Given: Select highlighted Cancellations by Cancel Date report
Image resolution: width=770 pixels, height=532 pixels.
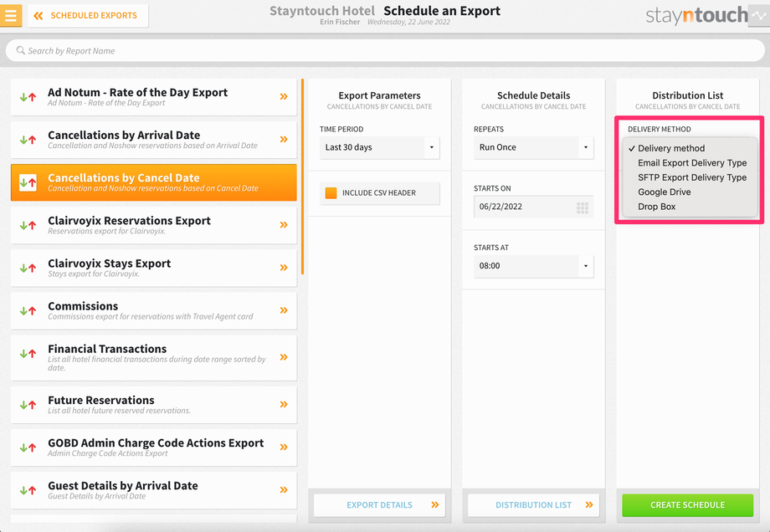Looking at the screenshot, I should (x=154, y=182).
